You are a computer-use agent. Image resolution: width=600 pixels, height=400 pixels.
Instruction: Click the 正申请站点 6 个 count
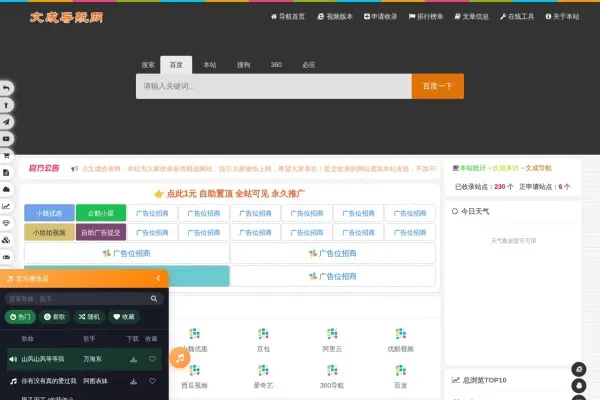click(x=545, y=187)
